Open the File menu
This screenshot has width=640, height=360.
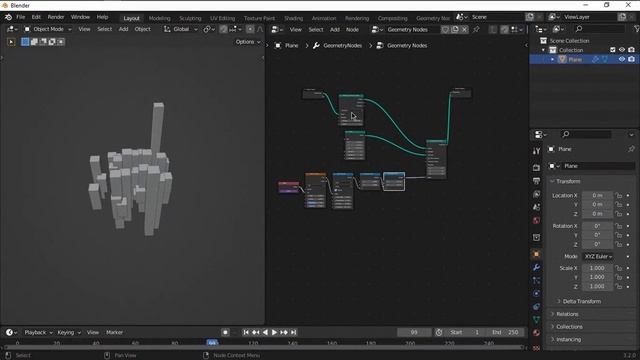pyautogui.click(x=20, y=17)
